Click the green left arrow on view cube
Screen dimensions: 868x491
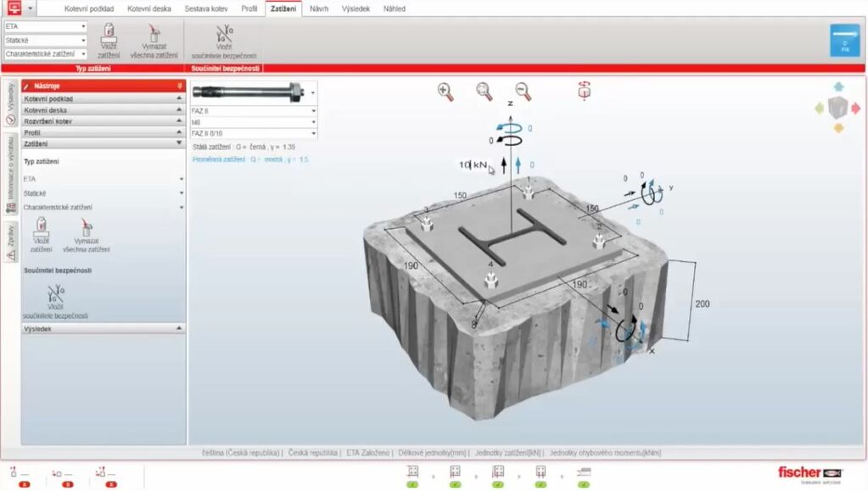(x=820, y=108)
